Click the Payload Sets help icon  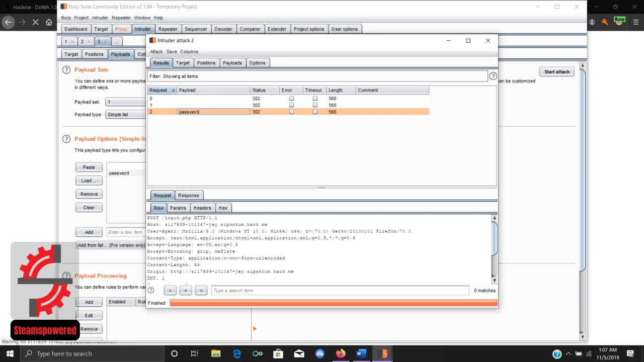click(x=66, y=70)
